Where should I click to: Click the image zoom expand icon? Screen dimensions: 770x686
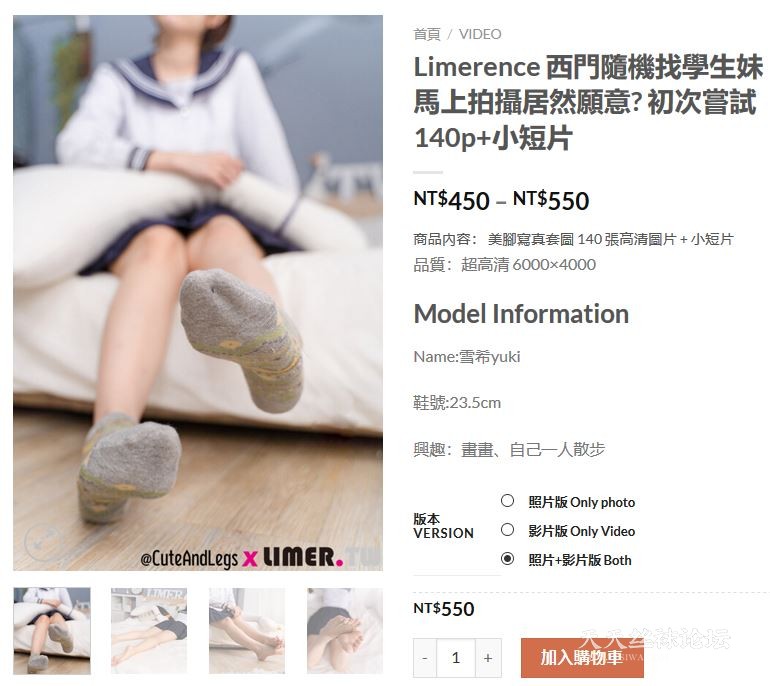pos(42,542)
